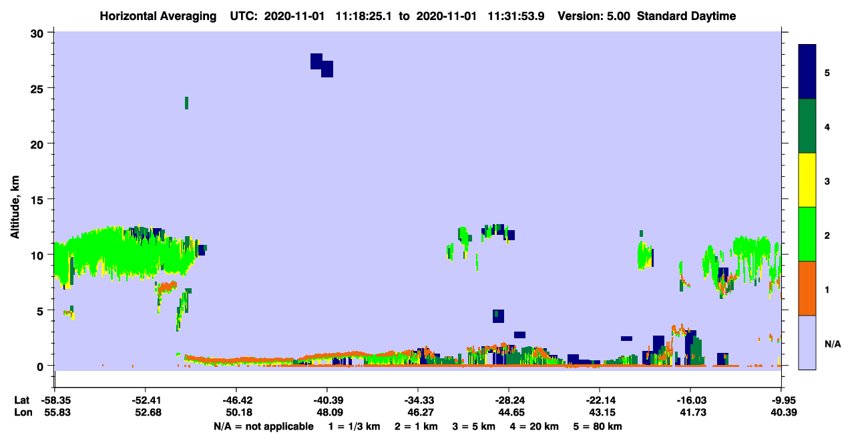Click latitude value -16.03
Viewport: 868px width, 445px height.
pyautogui.click(x=690, y=400)
